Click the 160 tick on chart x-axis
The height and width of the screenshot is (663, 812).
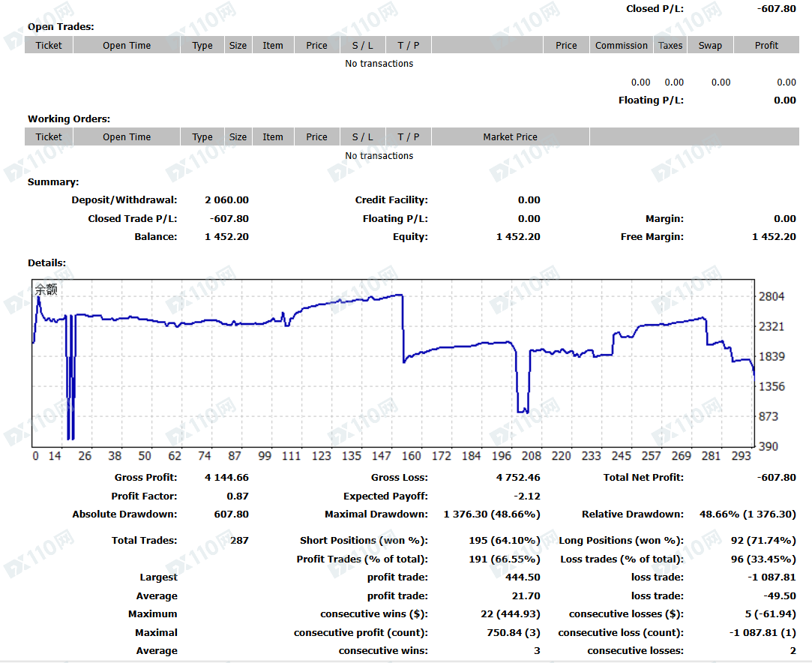click(x=411, y=456)
